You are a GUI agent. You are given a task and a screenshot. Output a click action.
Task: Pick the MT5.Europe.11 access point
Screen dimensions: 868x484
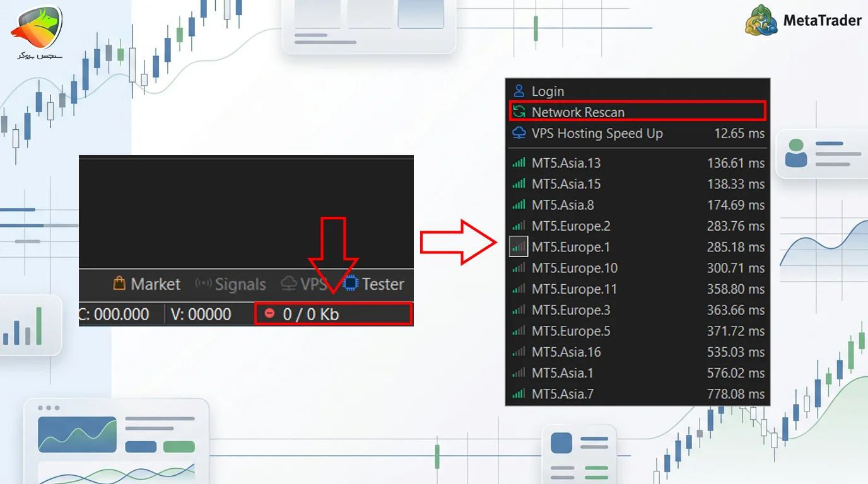637,289
